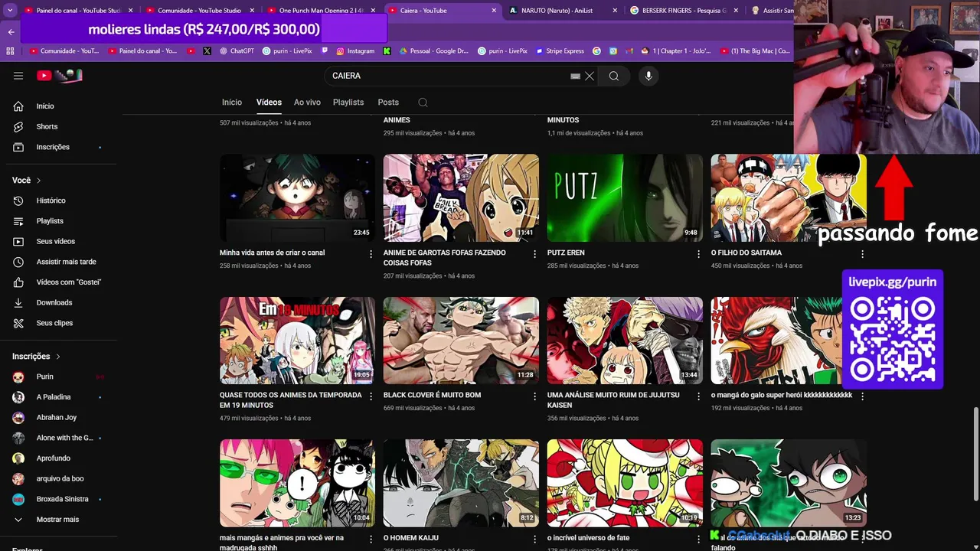Viewport: 980px width, 551px height.
Task: Play the PUTZ EREN video thumbnail
Action: 625,198
